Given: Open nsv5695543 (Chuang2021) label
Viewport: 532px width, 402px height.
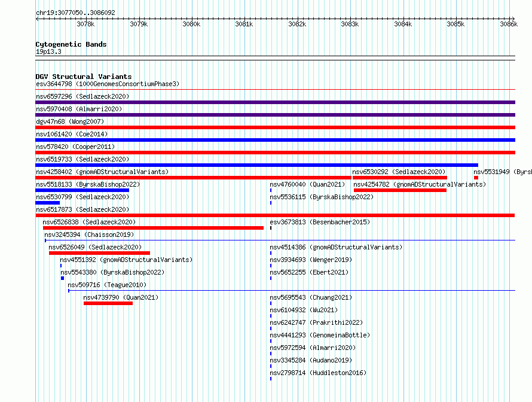Looking at the screenshot, I should 311,297.
